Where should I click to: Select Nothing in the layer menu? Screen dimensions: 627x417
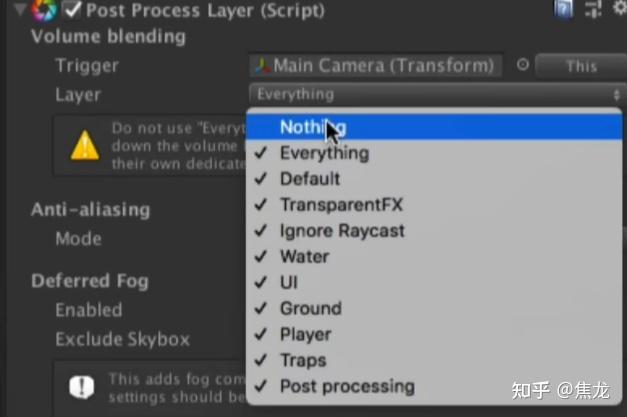(x=313, y=127)
